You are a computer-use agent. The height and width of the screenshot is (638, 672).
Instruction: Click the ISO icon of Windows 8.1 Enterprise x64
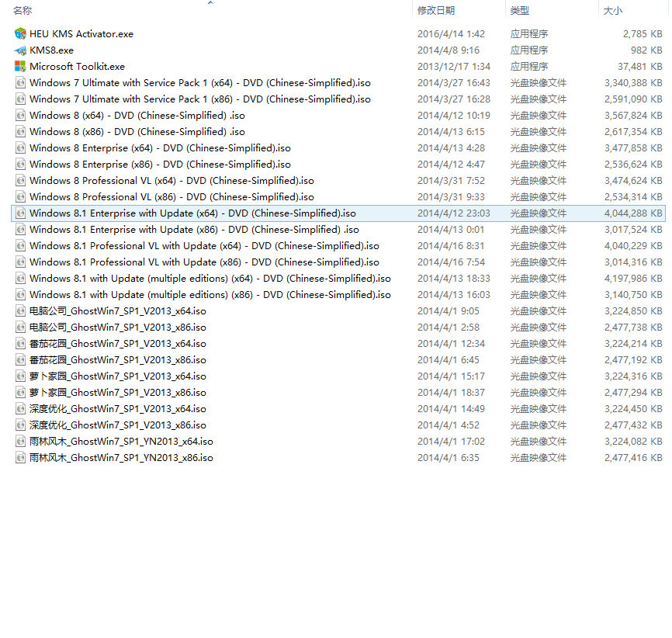(20, 213)
